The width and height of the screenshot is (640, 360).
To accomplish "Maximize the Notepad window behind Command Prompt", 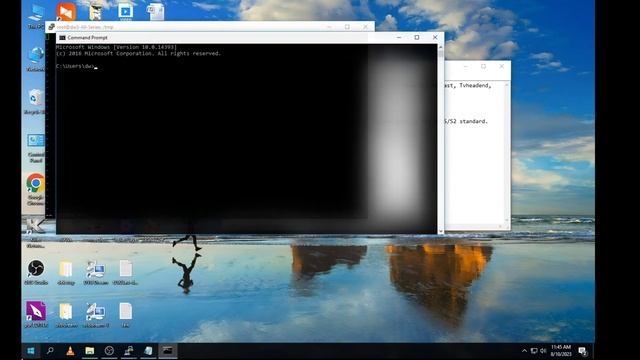I will click(x=484, y=66).
